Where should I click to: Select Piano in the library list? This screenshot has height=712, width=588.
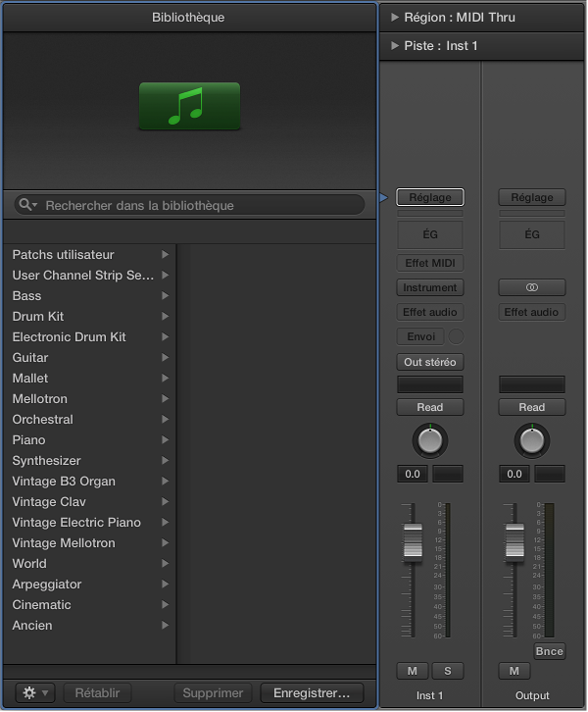coord(90,440)
